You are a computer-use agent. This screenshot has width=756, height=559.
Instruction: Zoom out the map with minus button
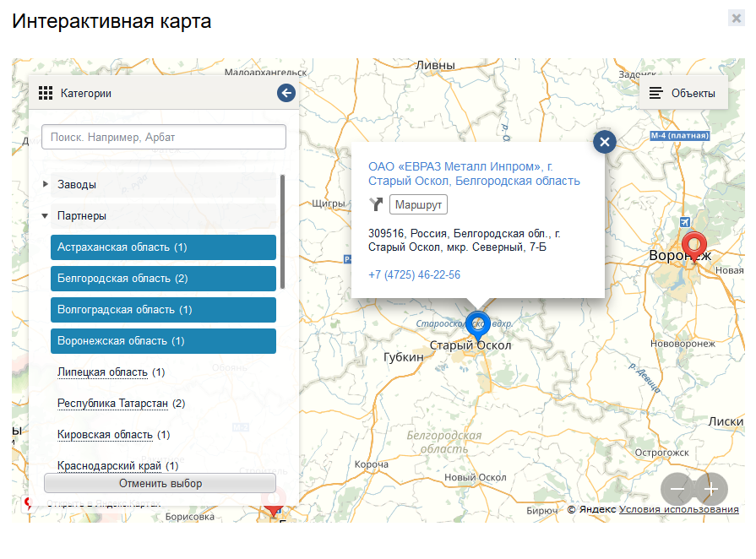coord(677,489)
